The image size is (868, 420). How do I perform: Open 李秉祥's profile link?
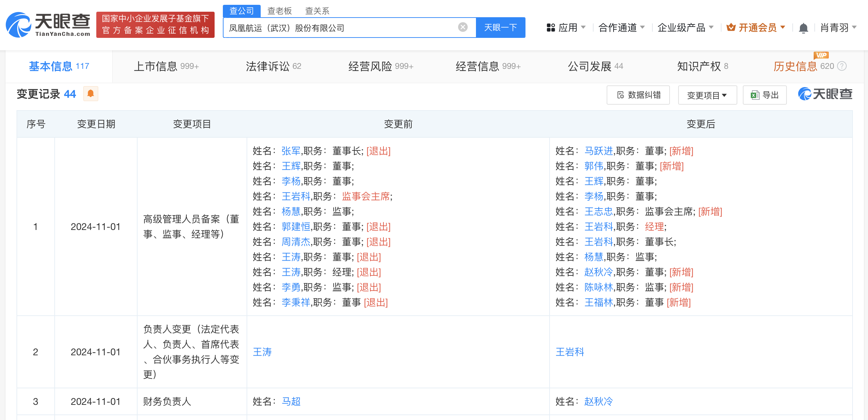(296, 302)
